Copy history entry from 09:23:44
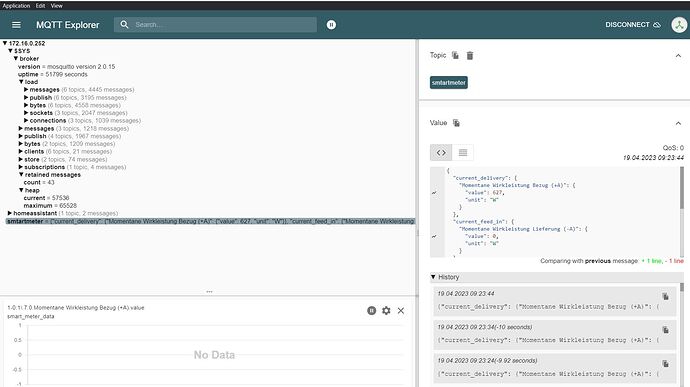Viewport: 690px width, 387px height. (x=665, y=296)
